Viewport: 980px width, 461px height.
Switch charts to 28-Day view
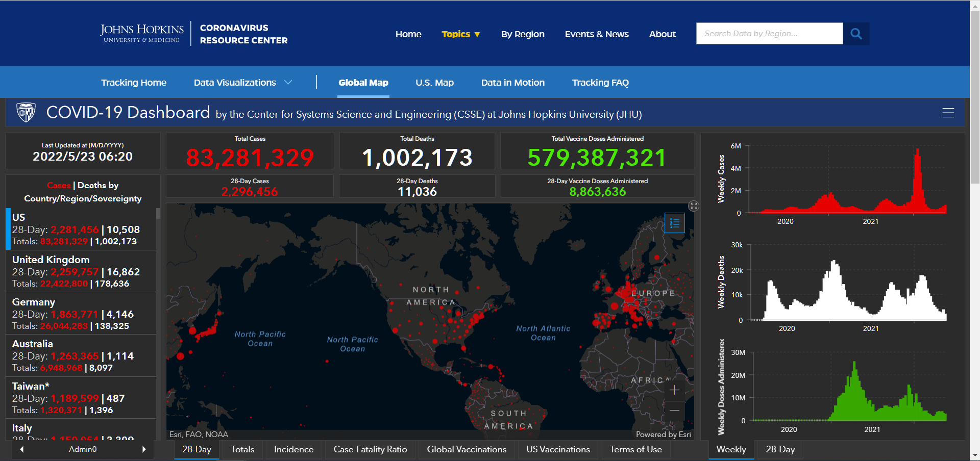pyautogui.click(x=780, y=449)
